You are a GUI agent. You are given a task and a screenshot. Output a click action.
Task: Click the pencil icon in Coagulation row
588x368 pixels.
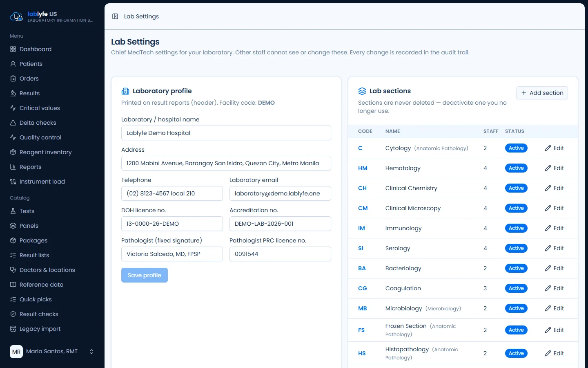[548, 288]
